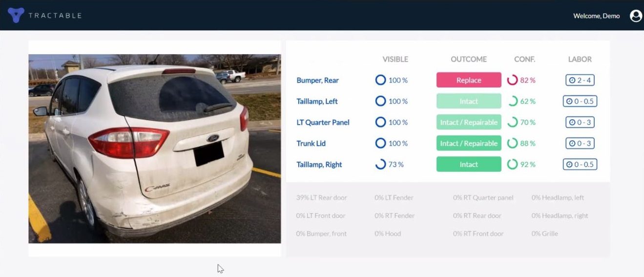
Task: Click the Tractable logo icon
Action: tap(16, 15)
